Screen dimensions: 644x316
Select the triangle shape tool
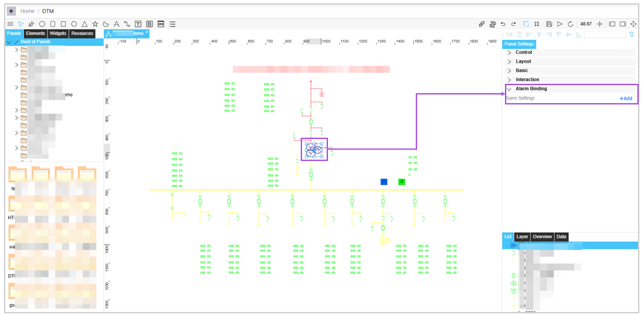(84, 24)
